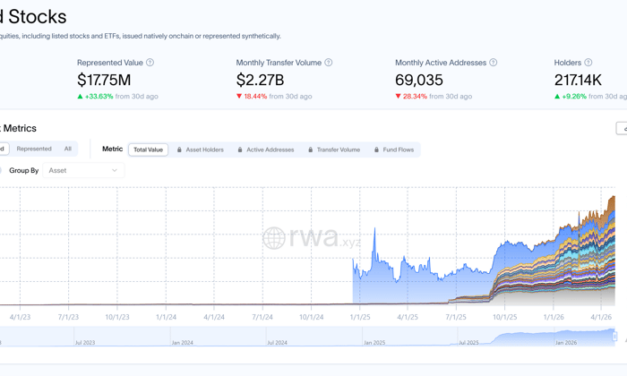Click the 7/1/24 x-axis label

click(x=262, y=317)
